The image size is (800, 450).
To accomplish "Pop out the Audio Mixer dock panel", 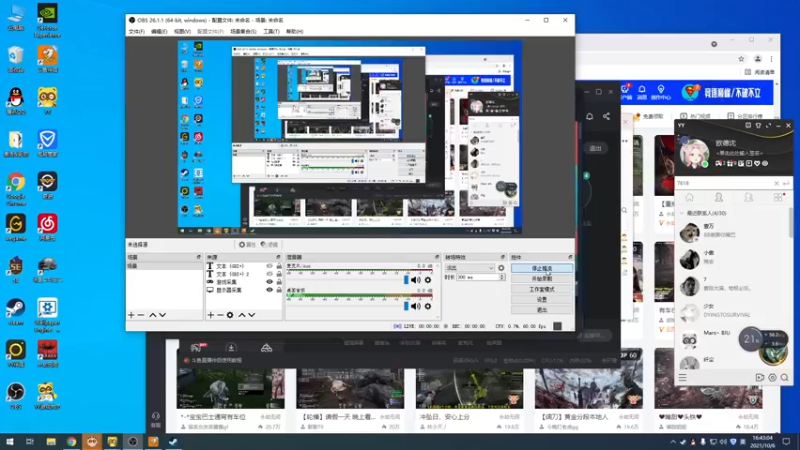I will 437,257.
